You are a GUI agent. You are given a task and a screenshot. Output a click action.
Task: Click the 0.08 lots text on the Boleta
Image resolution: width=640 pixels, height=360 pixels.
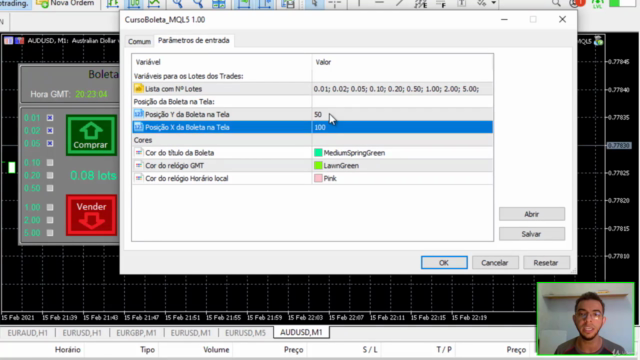(x=93, y=176)
